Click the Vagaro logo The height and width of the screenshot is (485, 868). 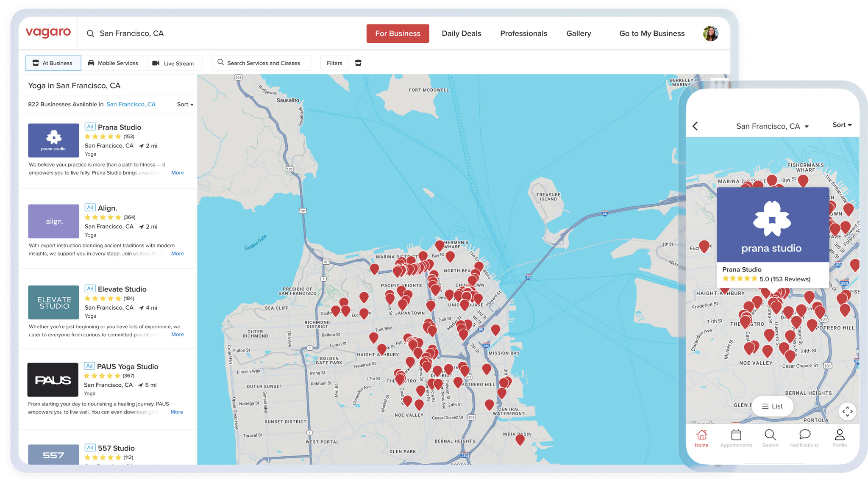[x=48, y=33]
